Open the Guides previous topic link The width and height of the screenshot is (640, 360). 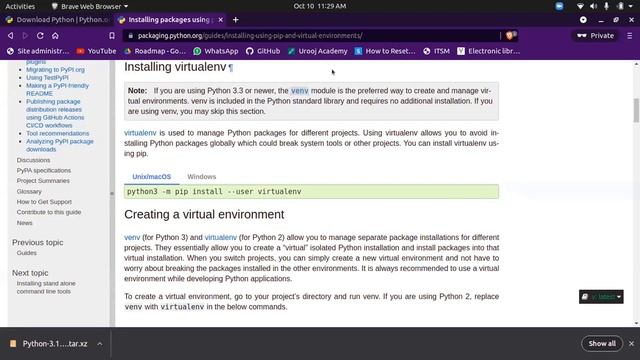[27, 253]
